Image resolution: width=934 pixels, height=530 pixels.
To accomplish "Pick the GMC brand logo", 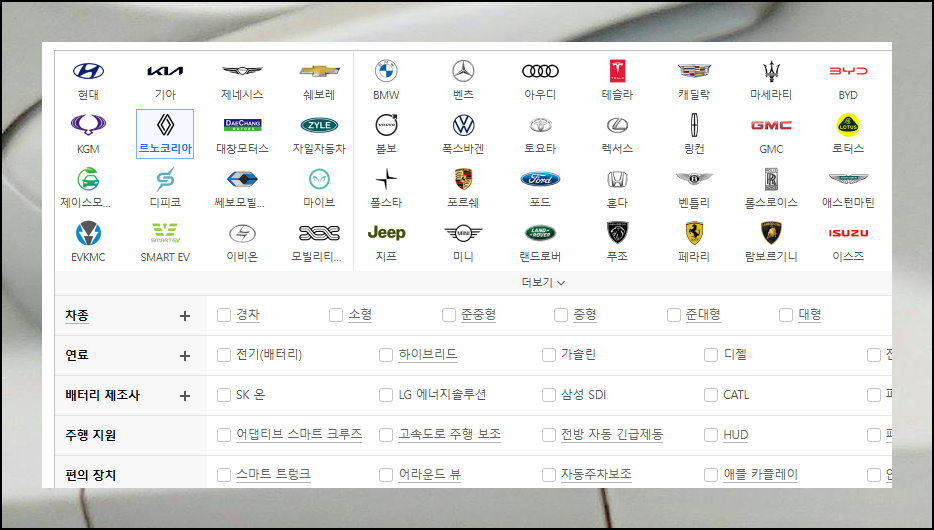I will click(x=771, y=125).
